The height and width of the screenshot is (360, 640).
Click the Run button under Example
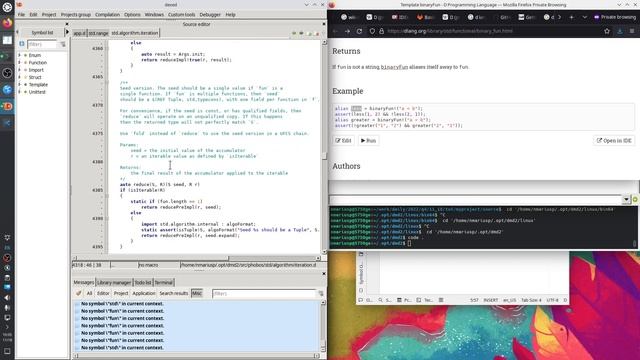[x=368, y=140]
